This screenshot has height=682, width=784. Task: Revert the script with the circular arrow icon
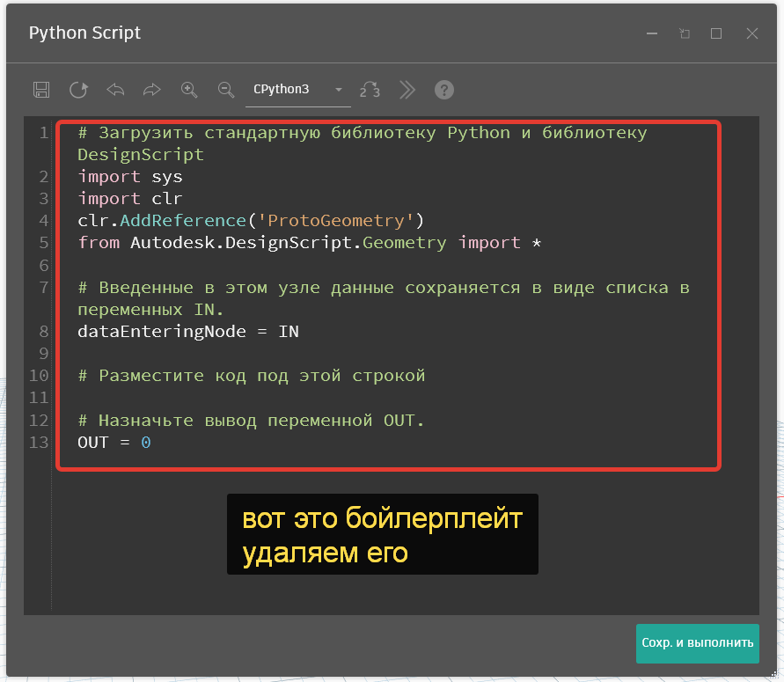[78, 90]
